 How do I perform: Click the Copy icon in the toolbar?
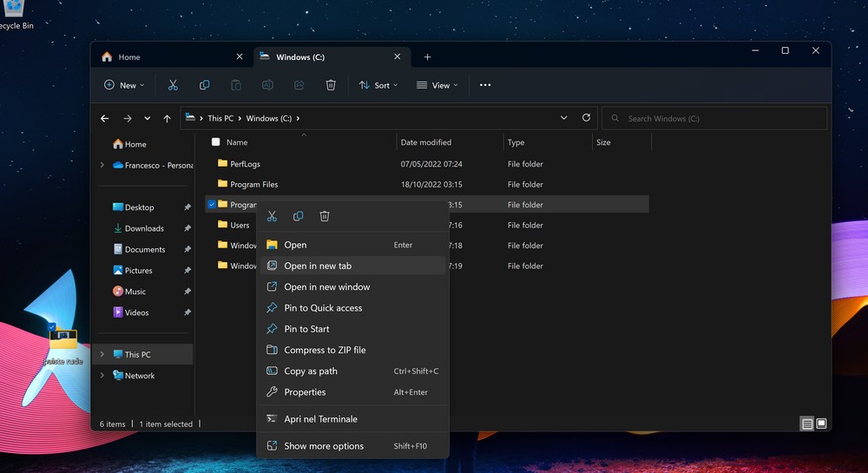click(204, 85)
